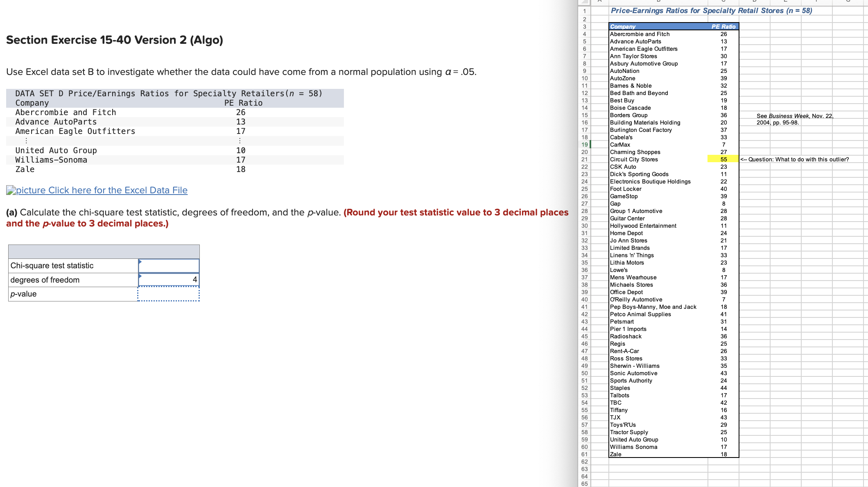Click the Chi-square test statistic input field
Image resolution: width=868 pixels, height=487 pixels.
pyautogui.click(x=169, y=265)
